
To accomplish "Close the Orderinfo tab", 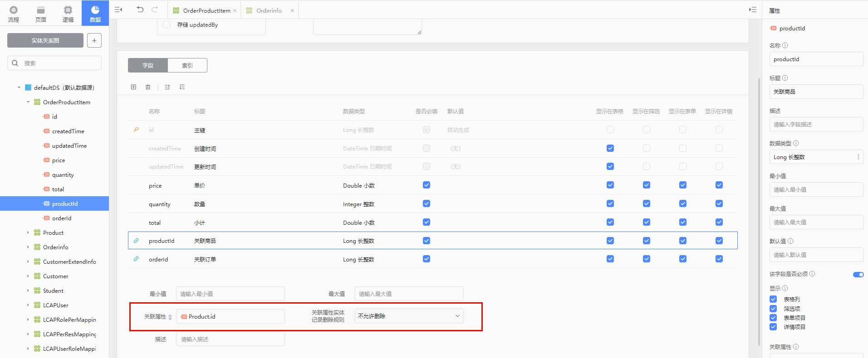I will [292, 10].
